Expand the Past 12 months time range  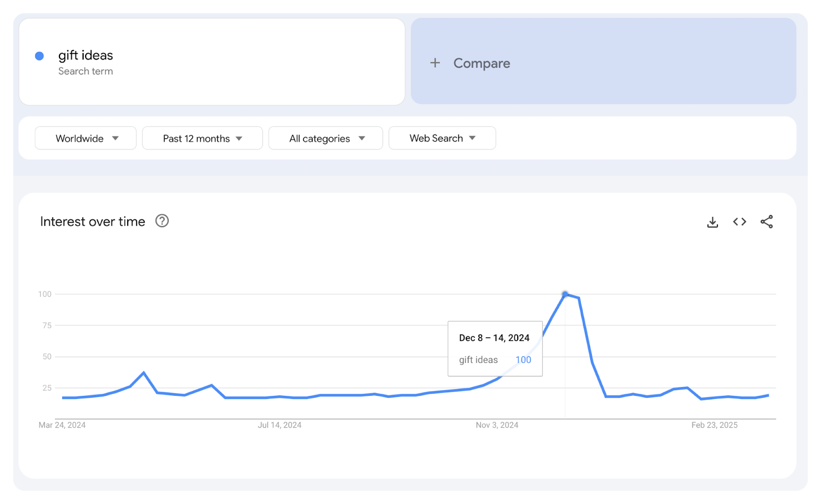pos(202,138)
